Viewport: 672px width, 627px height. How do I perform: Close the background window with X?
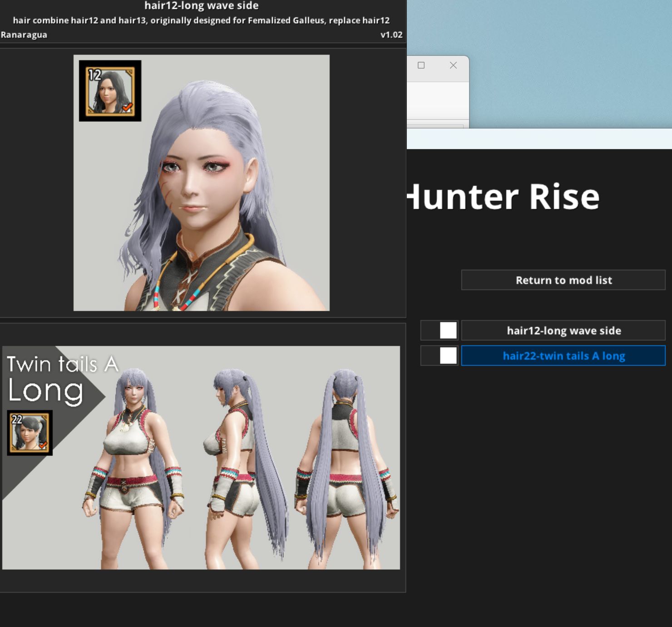tap(453, 65)
